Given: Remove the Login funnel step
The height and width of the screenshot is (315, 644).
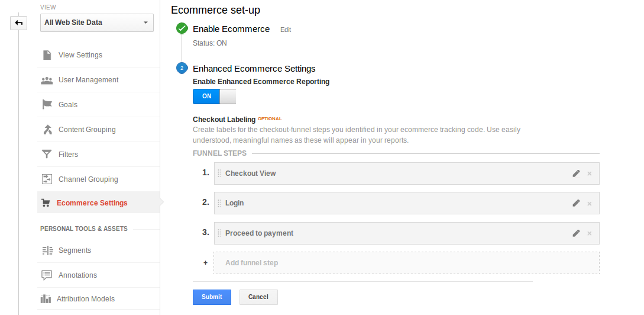Looking at the screenshot, I should [589, 203].
